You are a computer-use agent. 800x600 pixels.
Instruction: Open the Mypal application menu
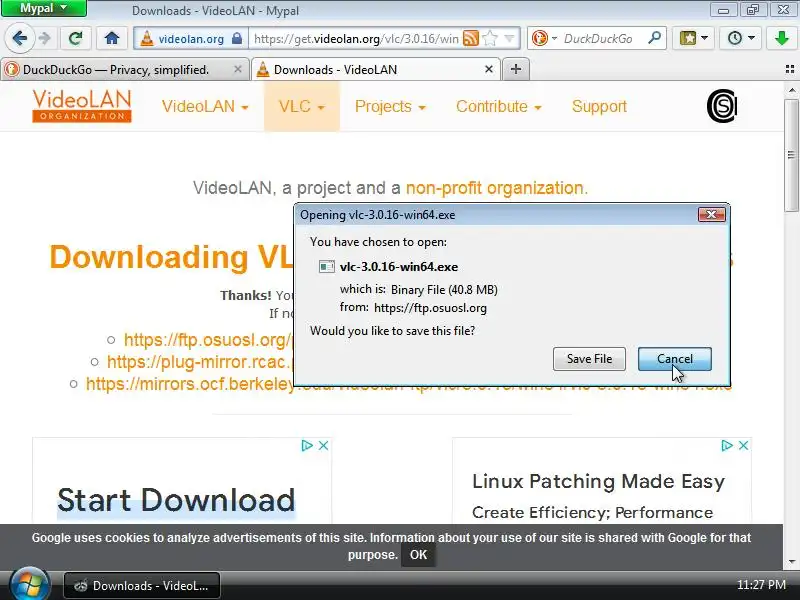43,9
